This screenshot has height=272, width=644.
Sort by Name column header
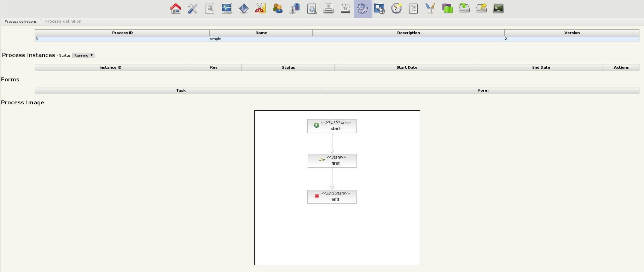click(261, 33)
